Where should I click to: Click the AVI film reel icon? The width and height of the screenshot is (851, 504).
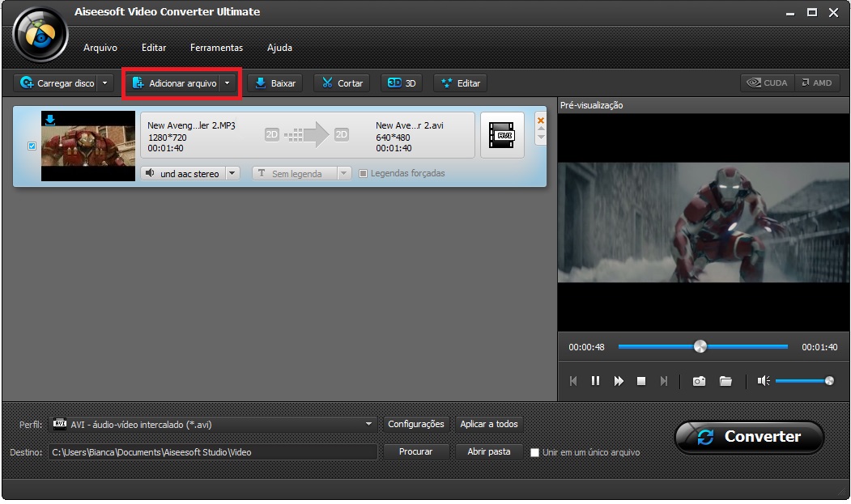(502, 134)
